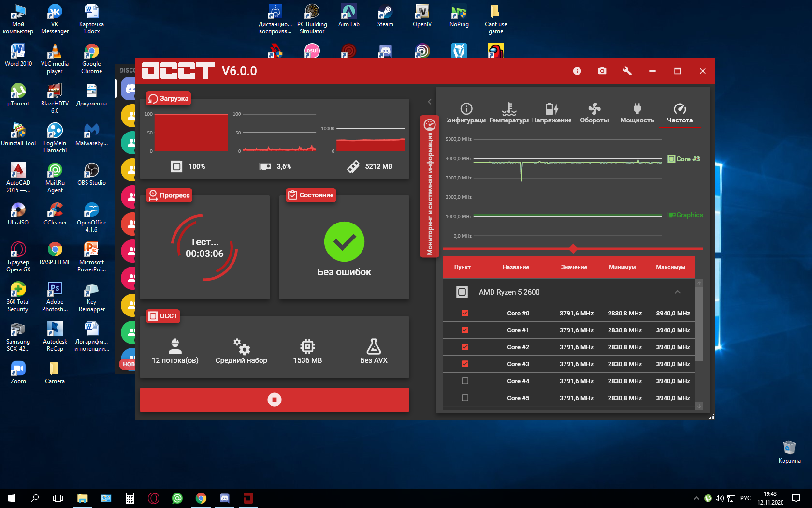Click the diamond handle on the graph divider
Viewport: 812px width, 508px height.
[x=573, y=249]
